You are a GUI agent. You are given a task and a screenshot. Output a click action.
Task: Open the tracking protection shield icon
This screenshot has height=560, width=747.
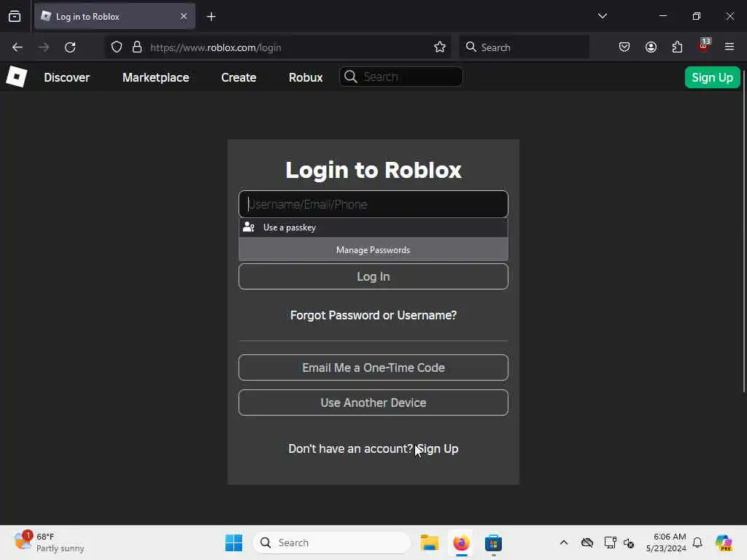(117, 47)
